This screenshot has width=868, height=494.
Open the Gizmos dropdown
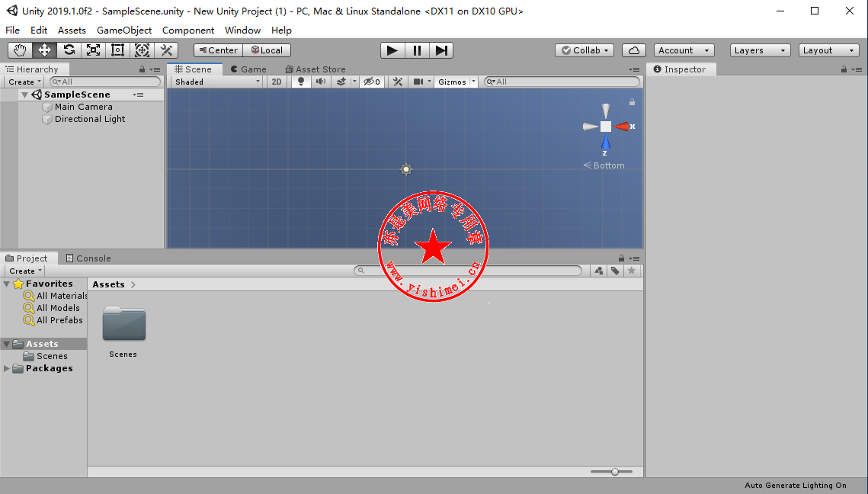point(456,82)
